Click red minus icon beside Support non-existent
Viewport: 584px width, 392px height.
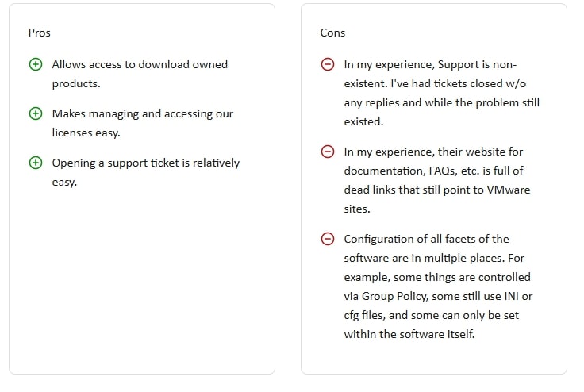pos(327,64)
